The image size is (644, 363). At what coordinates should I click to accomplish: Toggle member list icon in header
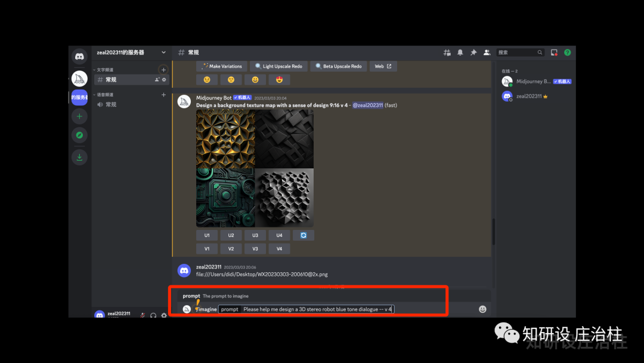coord(487,53)
